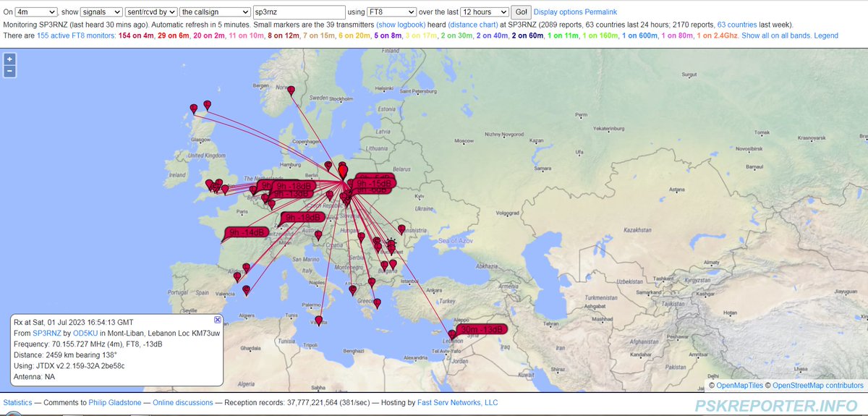Open the 'signals' show dropdown

point(101,12)
